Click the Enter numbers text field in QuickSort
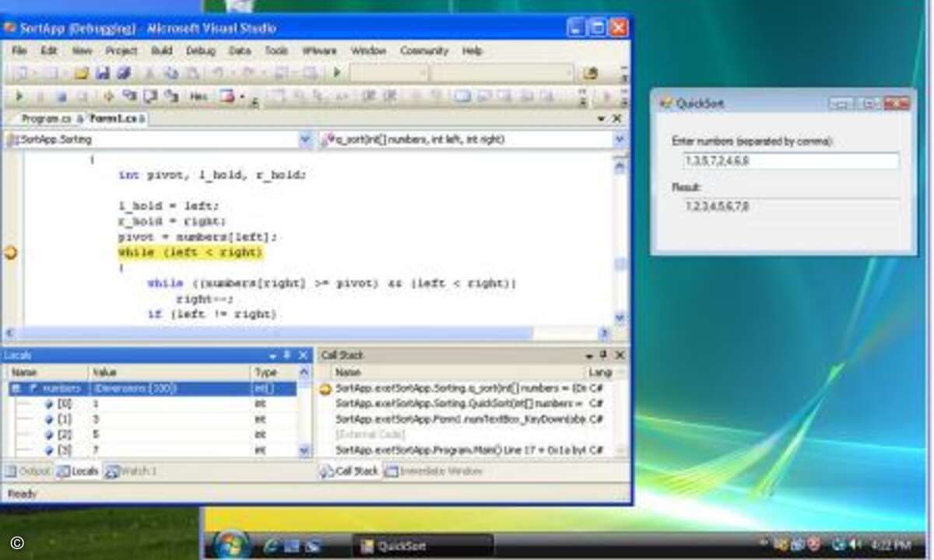 (790, 161)
